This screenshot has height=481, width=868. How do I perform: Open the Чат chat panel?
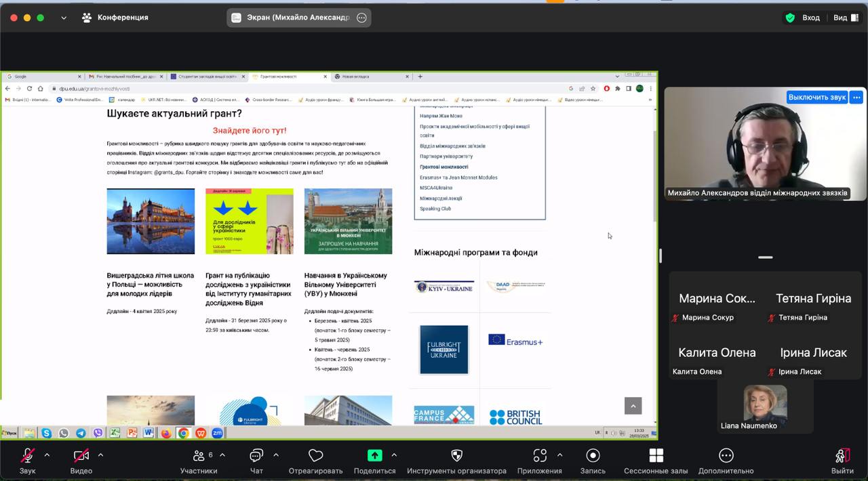click(256, 462)
